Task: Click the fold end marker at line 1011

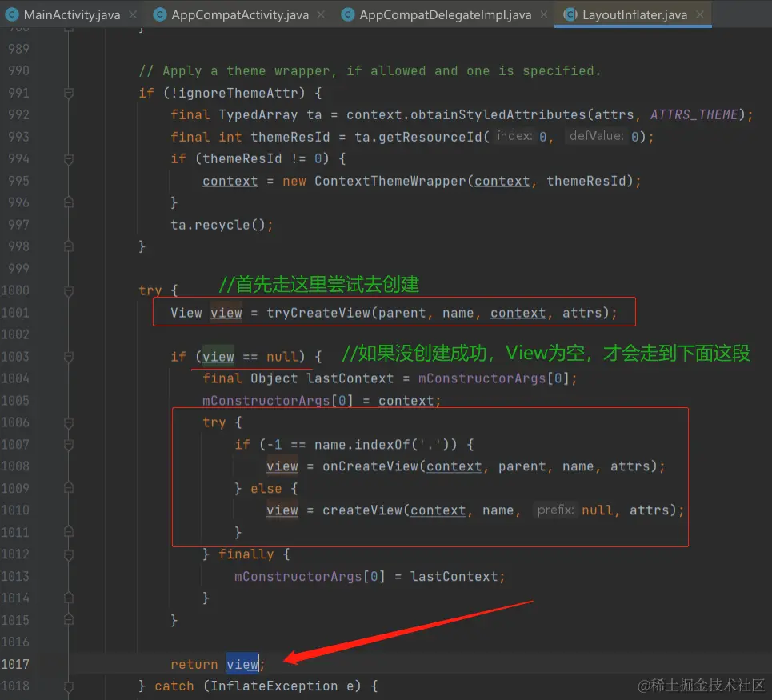Action: [x=69, y=532]
